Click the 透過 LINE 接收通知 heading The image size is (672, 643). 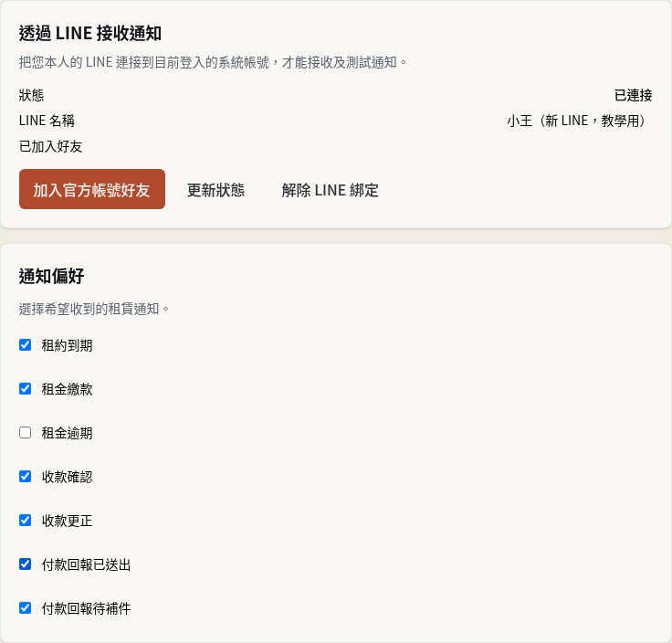90,34
